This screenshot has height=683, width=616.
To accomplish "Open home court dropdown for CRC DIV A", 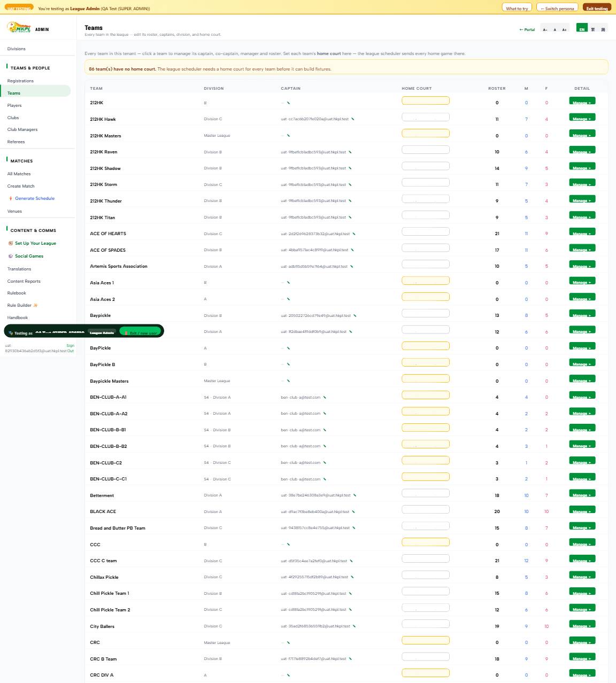I will point(426,673).
